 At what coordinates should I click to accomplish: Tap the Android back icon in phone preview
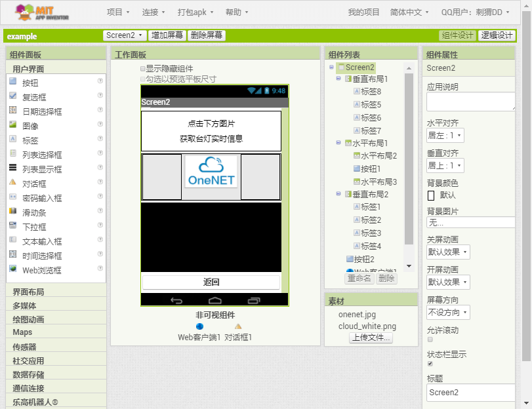176,300
